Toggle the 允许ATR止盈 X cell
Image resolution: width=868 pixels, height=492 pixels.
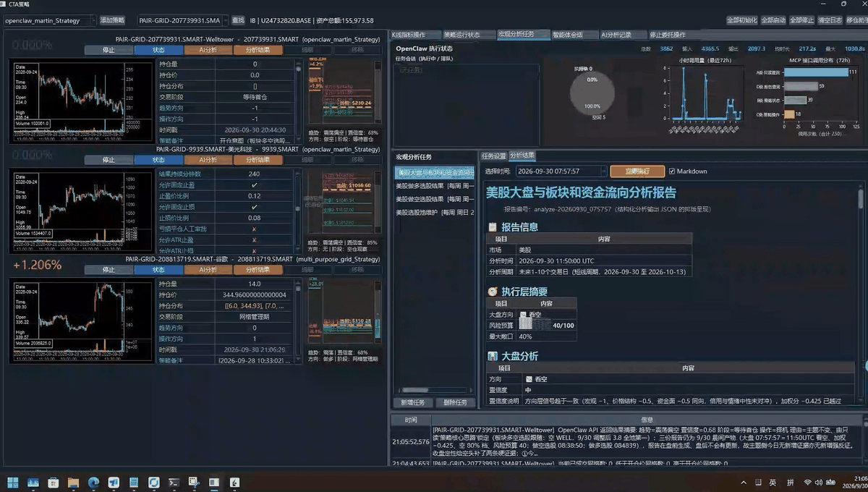pos(254,239)
